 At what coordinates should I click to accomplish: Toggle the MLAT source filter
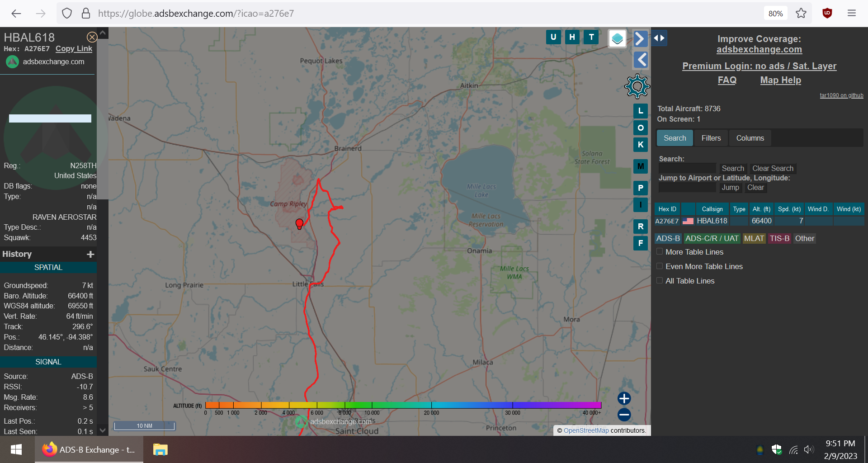click(754, 239)
